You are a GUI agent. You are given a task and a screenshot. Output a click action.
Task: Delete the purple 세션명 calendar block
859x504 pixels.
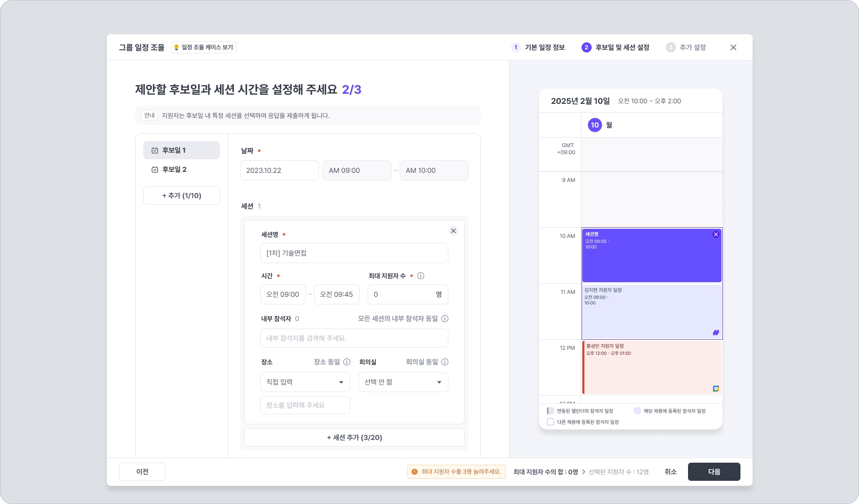pos(716,234)
